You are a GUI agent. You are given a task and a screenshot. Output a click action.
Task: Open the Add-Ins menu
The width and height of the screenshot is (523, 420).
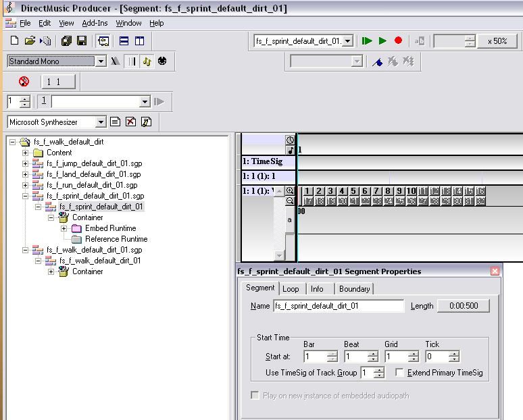tap(95, 23)
